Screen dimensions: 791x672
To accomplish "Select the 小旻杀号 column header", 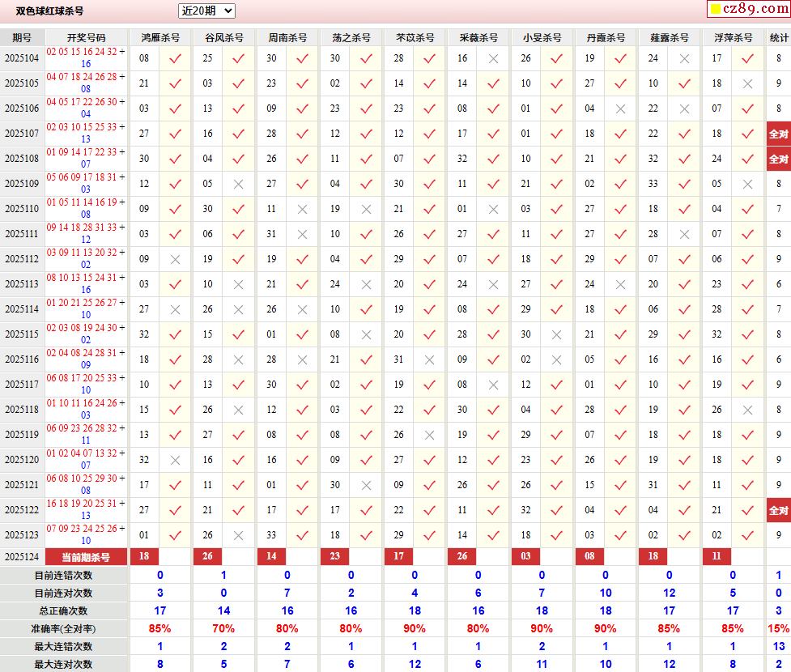I will pos(542,38).
